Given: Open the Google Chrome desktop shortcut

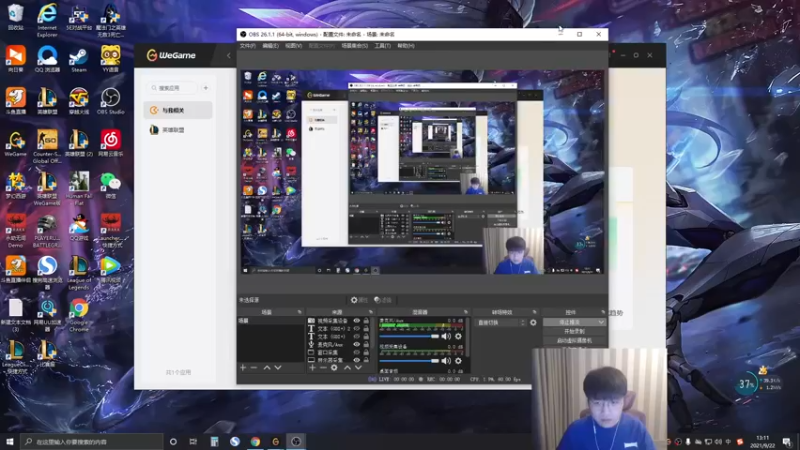Looking at the screenshot, I should (79, 315).
